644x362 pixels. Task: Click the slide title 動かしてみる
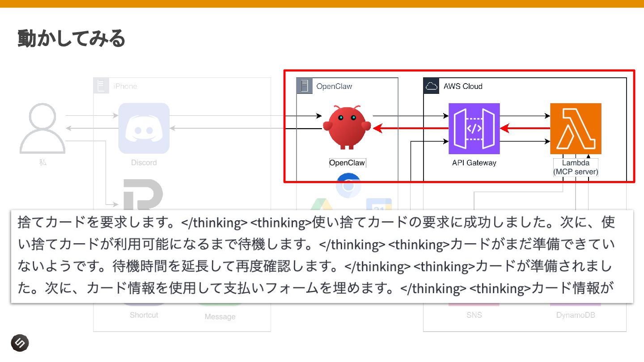72,38
